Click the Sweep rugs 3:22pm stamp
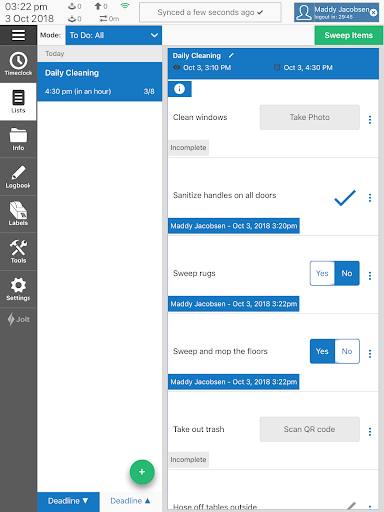The image size is (384, 512). tap(234, 304)
